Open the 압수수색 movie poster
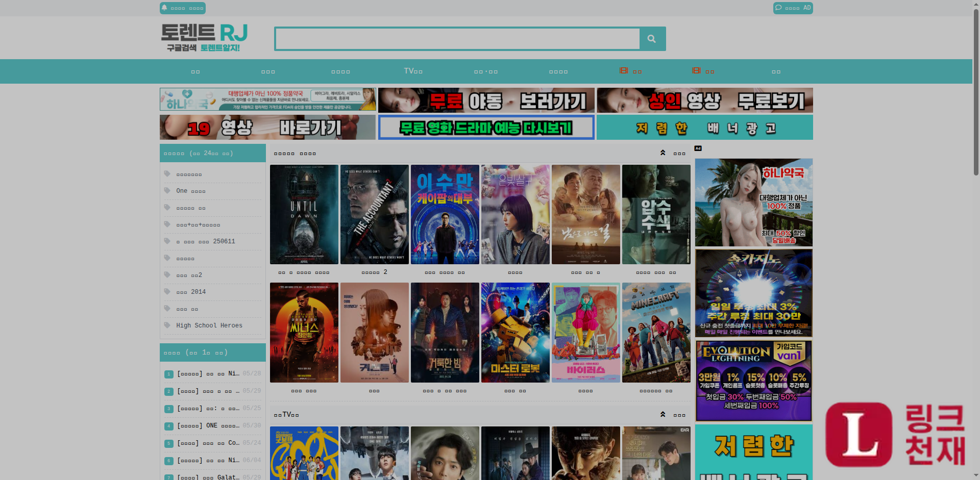The image size is (980, 480). click(656, 214)
